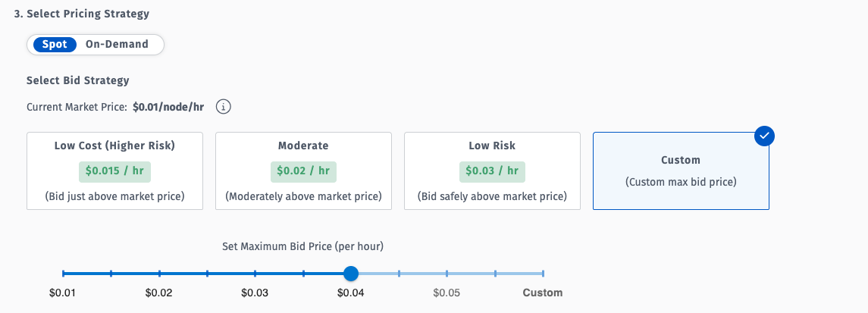Click the info icon beside Current Market Price
This screenshot has width=868, height=313.
223,107
